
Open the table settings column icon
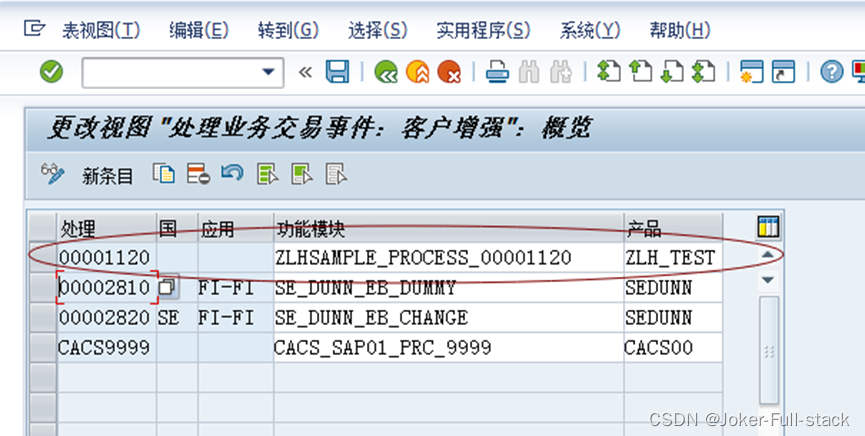(x=768, y=226)
